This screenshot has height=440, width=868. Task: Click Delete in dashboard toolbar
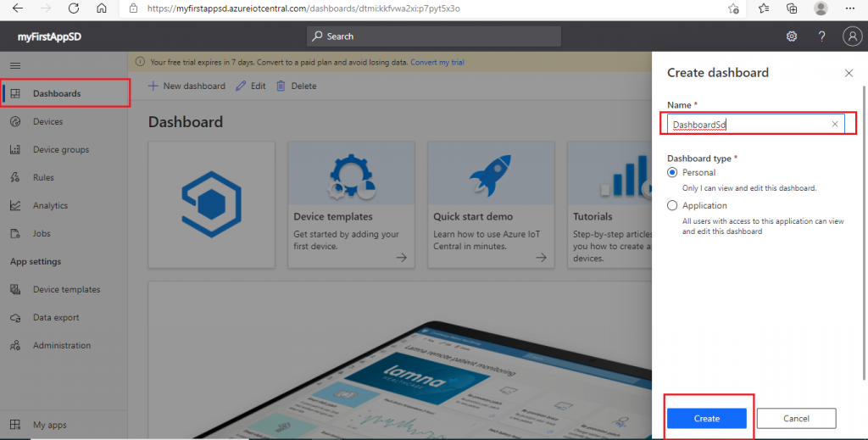click(x=296, y=86)
